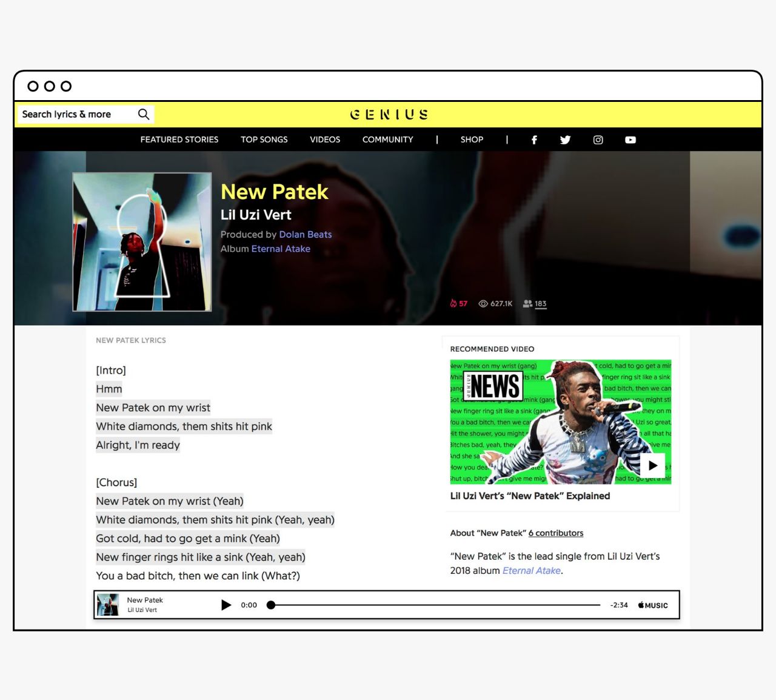Viewport: 776px width, 700px height.
Task: Open Top Songs menu item
Action: (x=264, y=140)
